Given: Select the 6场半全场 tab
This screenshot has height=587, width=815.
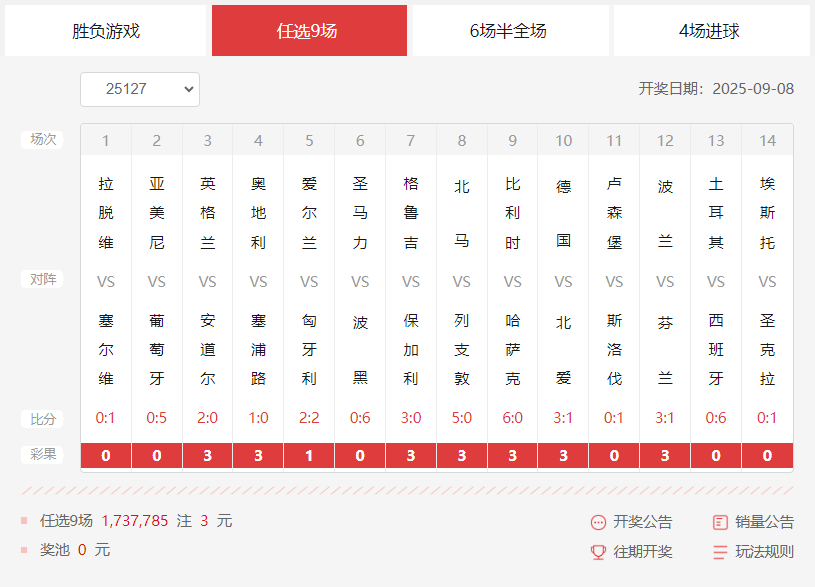Looking at the screenshot, I should (508, 31).
